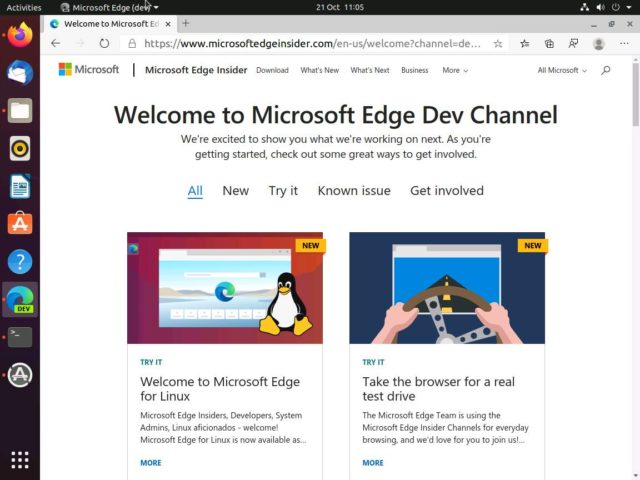This screenshot has width=640, height=480.
Task: Open the Files manager dock icon
Action: pos(20,110)
